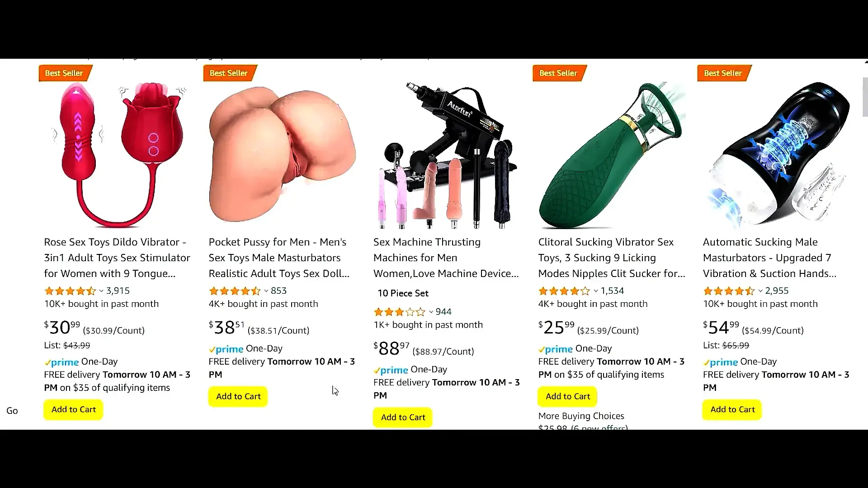Image resolution: width=868 pixels, height=488 pixels.
Task: Add the $54.99 item to cart
Action: [732, 409]
